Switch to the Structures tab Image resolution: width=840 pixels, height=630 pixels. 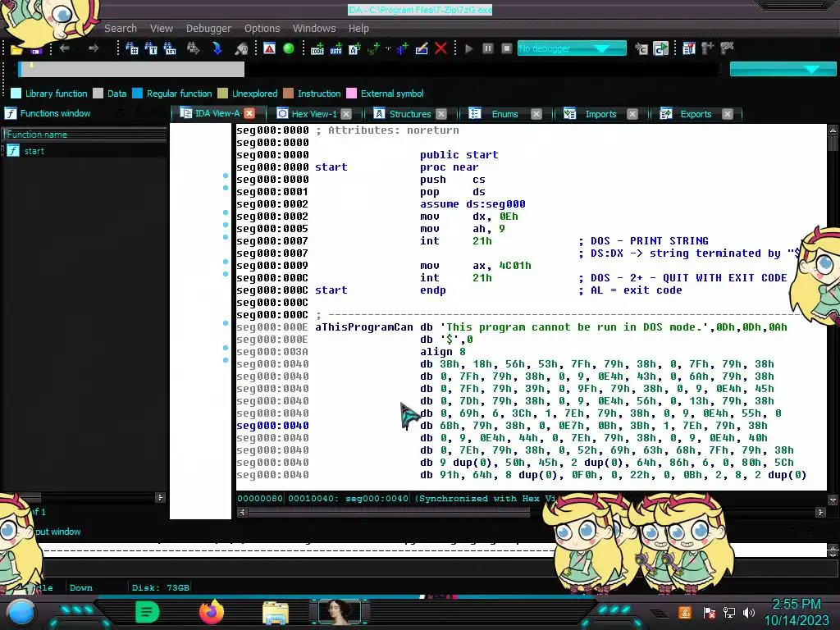tap(410, 113)
